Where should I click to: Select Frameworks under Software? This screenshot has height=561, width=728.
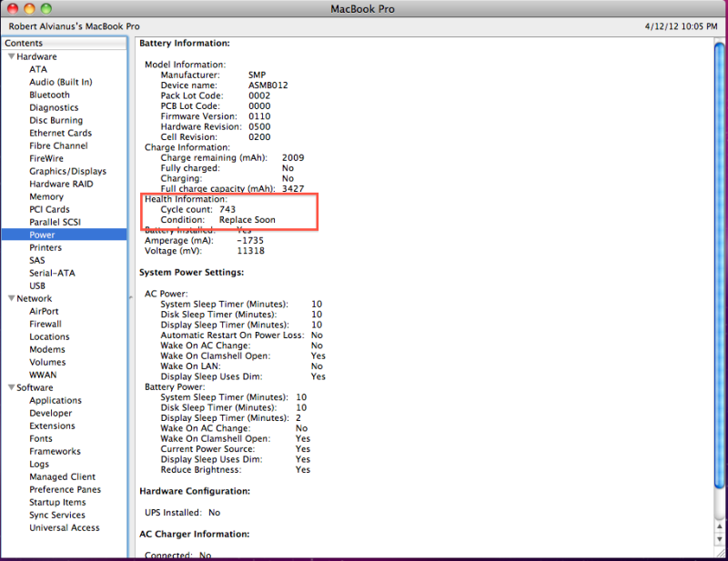pyautogui.click(x=55, y=452)
